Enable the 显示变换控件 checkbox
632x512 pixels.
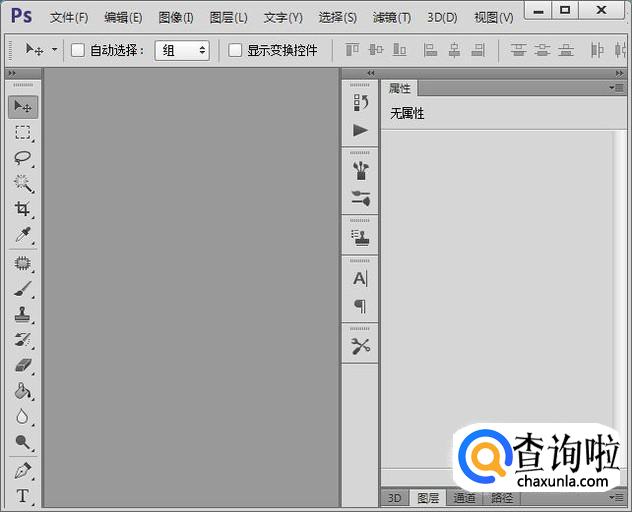pos(235,50)
